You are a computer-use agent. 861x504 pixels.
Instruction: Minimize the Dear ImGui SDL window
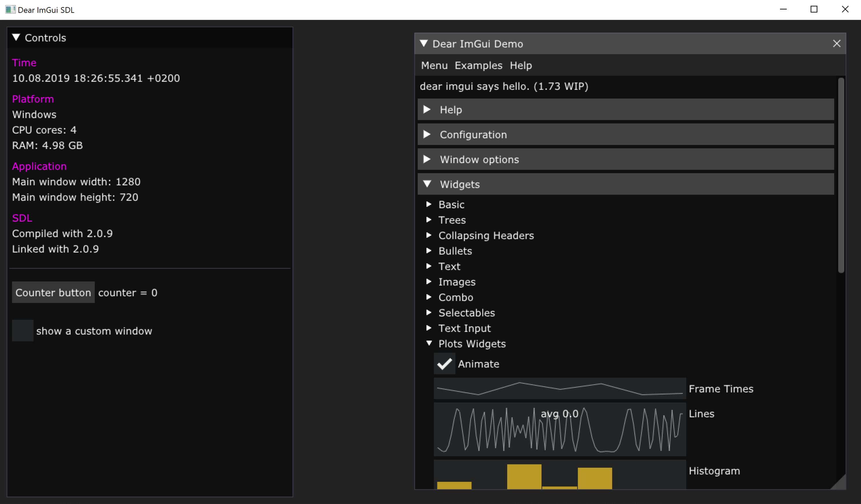[783, 10]
